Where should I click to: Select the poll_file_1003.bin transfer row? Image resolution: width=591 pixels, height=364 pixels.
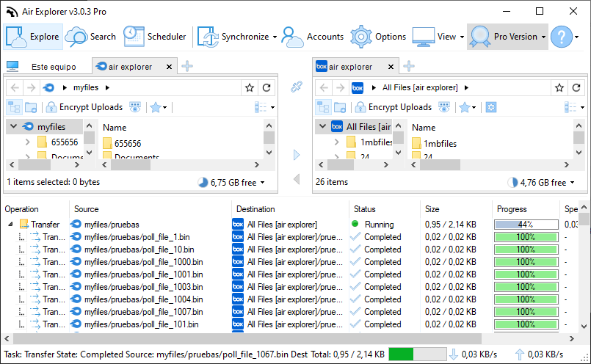click(x=289, y=287)
